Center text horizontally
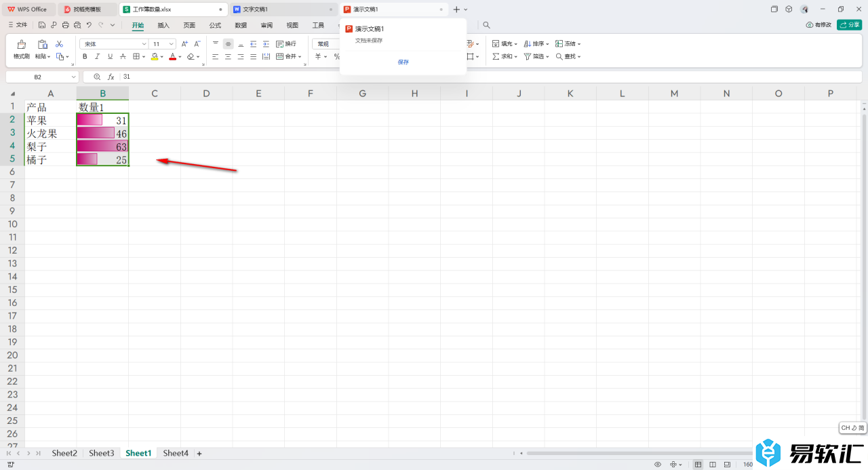Viewport: 868px width, 470px height. point(228,56)
